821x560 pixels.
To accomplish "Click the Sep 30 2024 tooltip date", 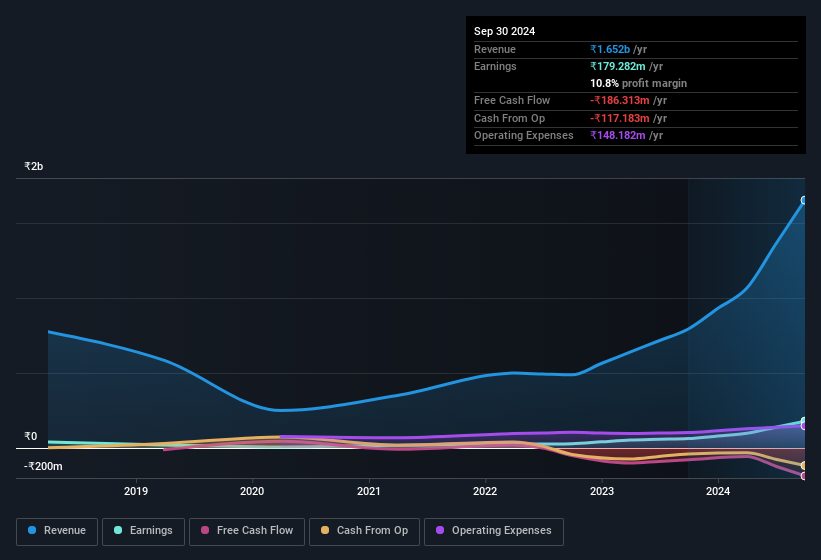I will click(504, 31).
